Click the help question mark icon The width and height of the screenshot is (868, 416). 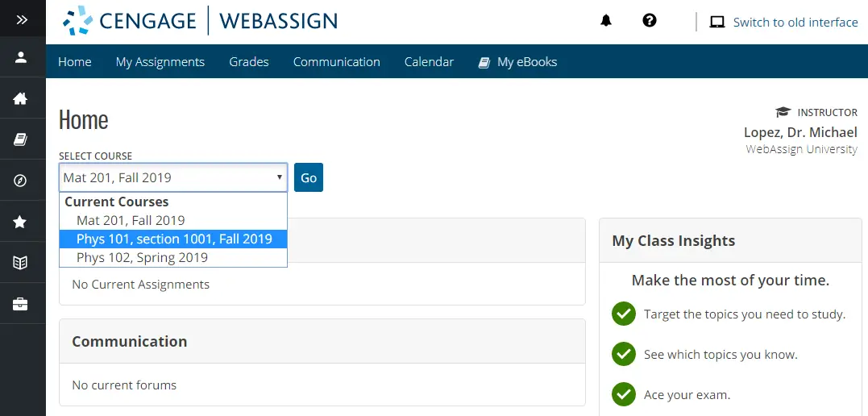click(x=650, y=20)
